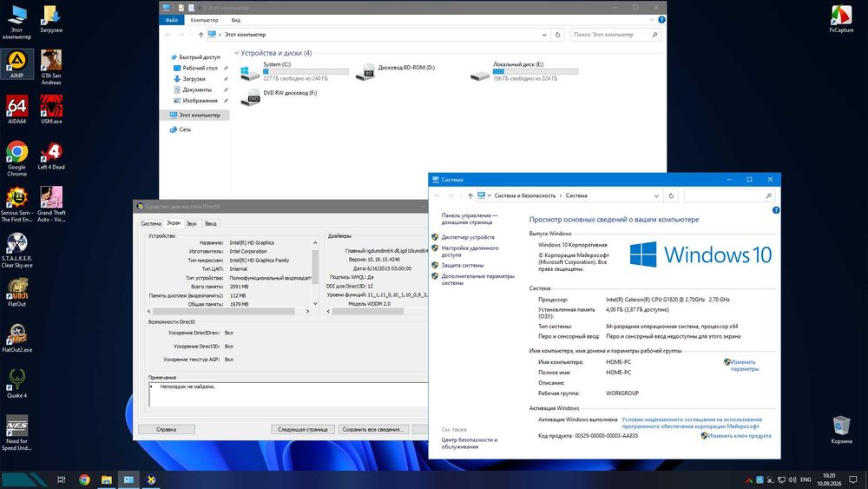Click the Система window search box
This screenshot has width=868, height=489.
tap(730, 195)
